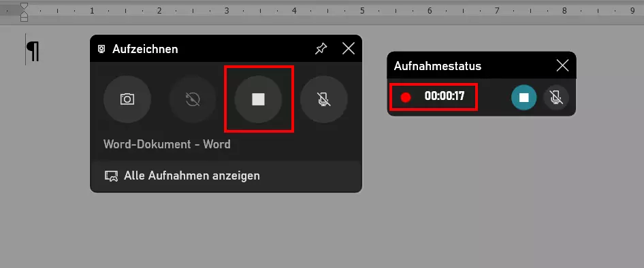
Task: Stop recording via teal button in Aufnahmestatus
Action: pos(524,97)
